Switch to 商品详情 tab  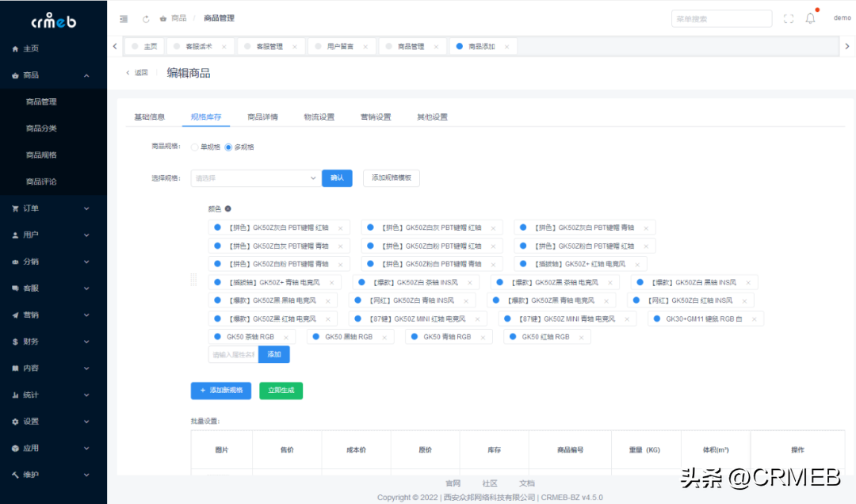click(x=262, y=116)
